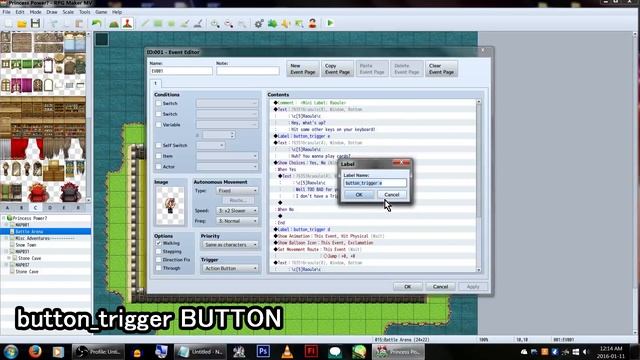
Task: Click the Undo arrow icon in toolbar
Action: pos(97,23)
